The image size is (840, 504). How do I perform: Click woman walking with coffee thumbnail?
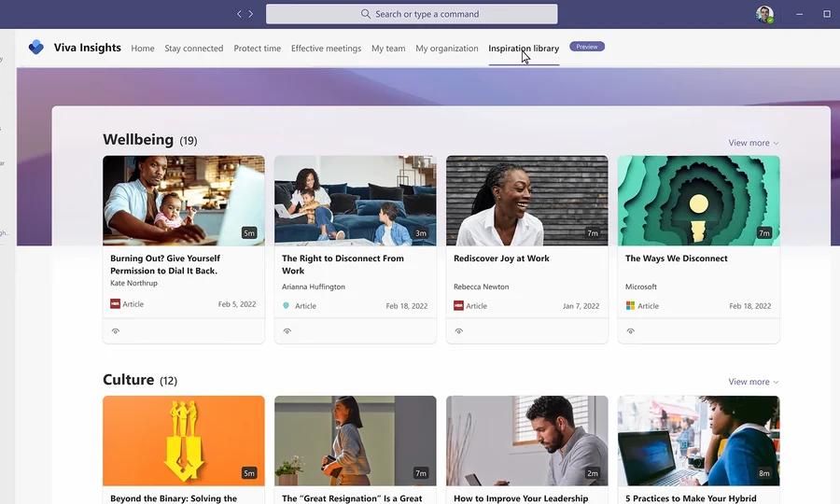(356, 441)
